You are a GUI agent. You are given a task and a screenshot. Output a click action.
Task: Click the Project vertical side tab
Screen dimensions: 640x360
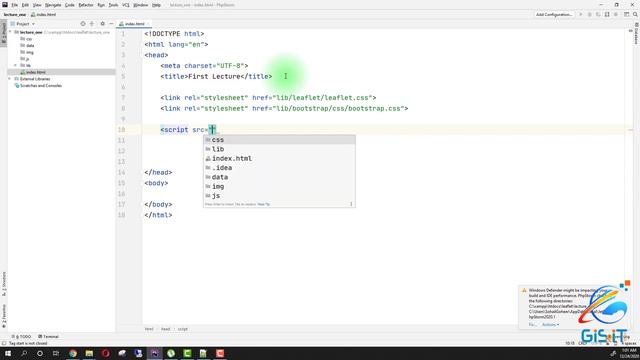4,33
